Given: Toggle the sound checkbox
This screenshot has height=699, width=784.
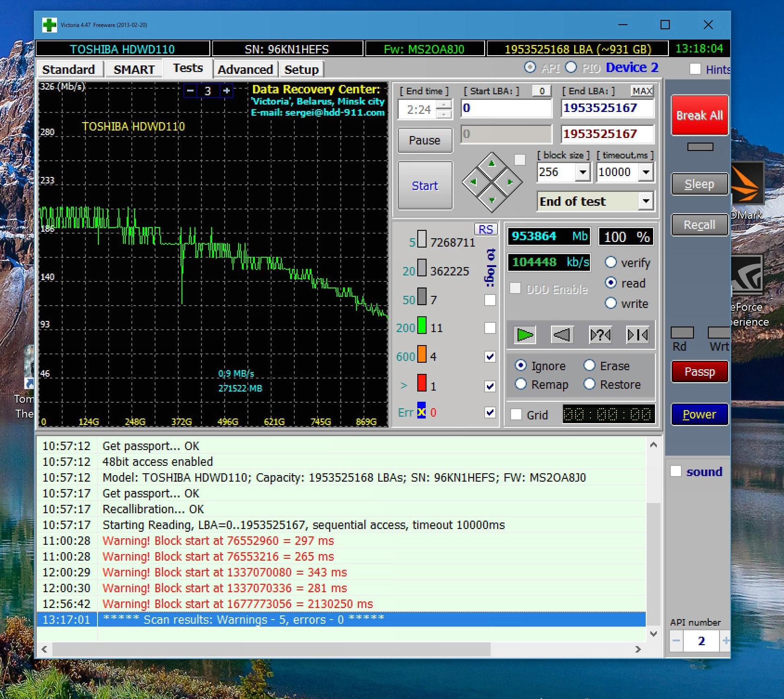Looking at the screenshot, I should (x=676, y=471).
